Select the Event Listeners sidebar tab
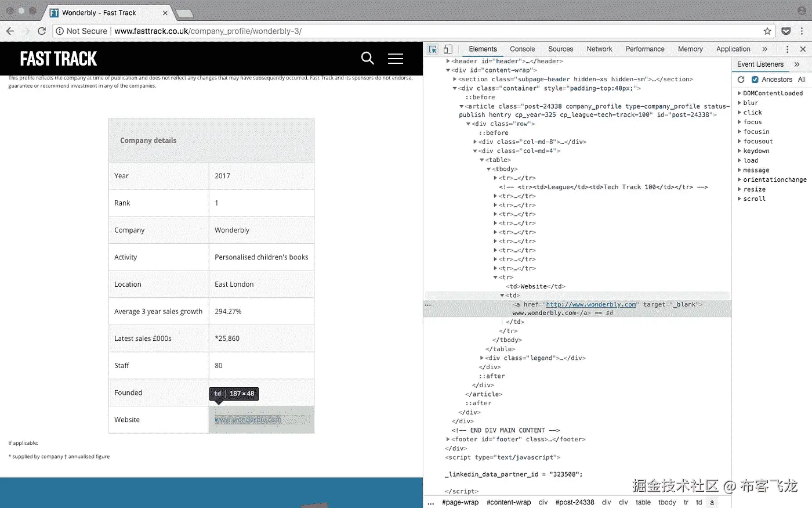Viewport: 812px width, 508px height. [x=760, y=64]
